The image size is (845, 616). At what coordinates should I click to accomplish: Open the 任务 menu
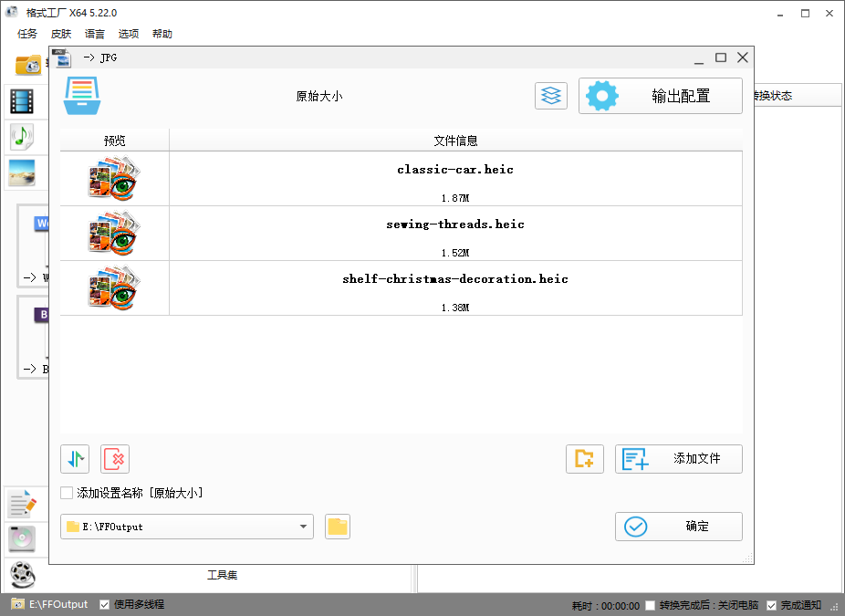point(27,34)
